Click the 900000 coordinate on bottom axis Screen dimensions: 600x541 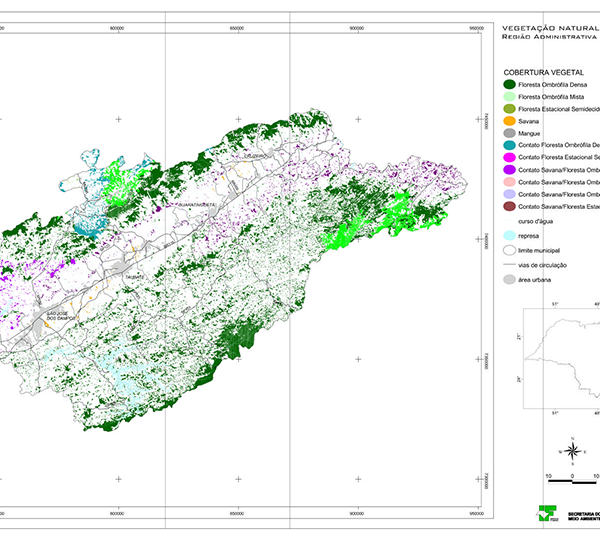357,514
